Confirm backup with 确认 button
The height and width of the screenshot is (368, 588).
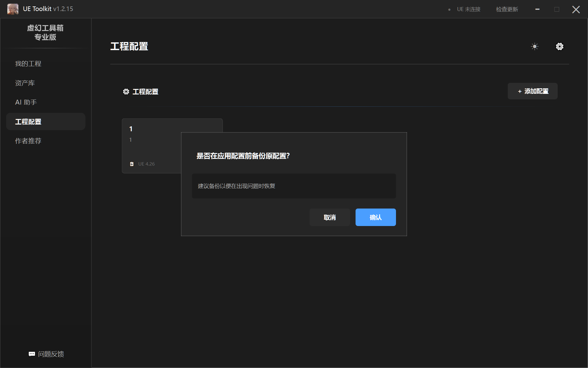tap(375, 217)
